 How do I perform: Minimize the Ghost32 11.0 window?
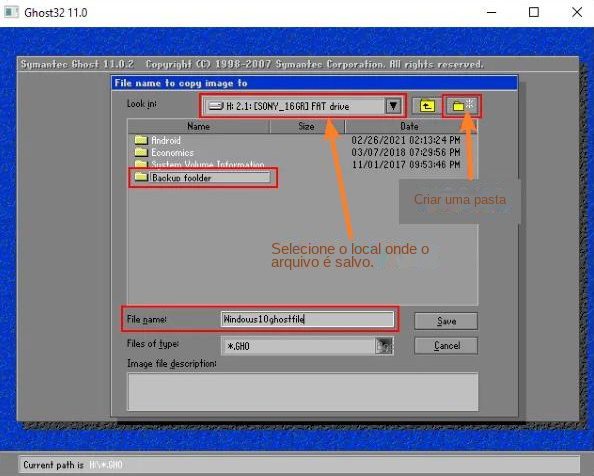click(x=491, y=12)
